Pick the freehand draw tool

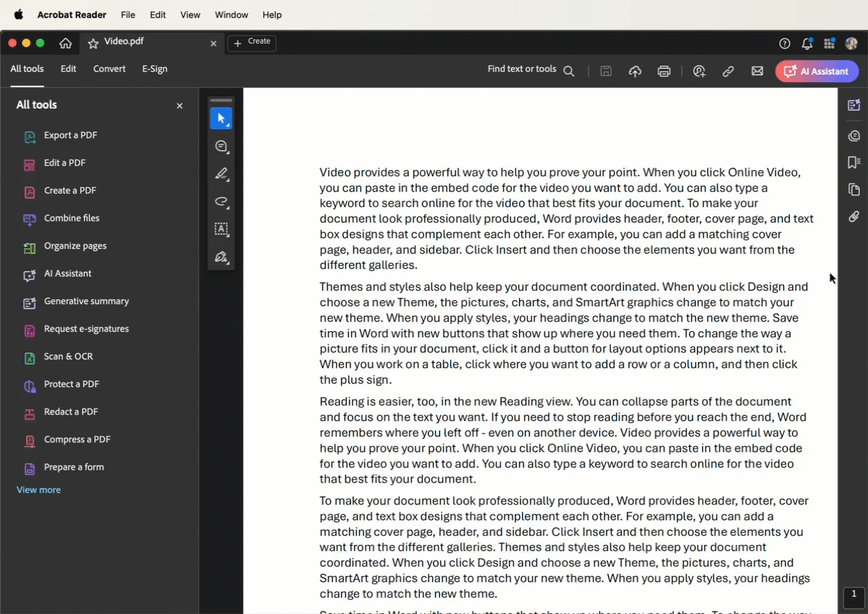coord(221,202)
